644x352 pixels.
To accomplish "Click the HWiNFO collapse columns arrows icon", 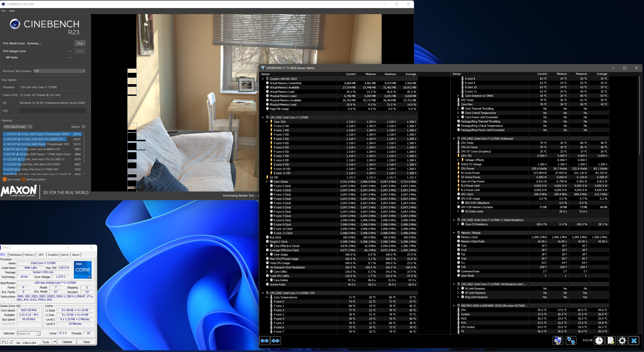I will coord(275,341).
